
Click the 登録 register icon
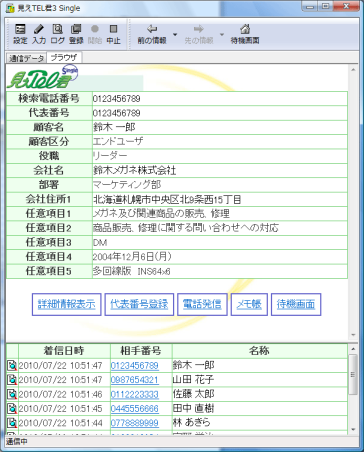(x=76, y=34)
